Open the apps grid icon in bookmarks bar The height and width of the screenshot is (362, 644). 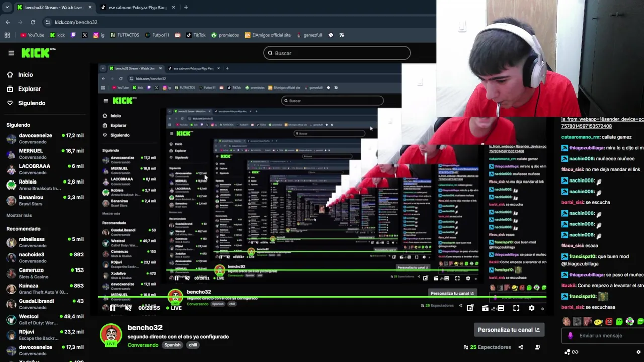[7, 35]
